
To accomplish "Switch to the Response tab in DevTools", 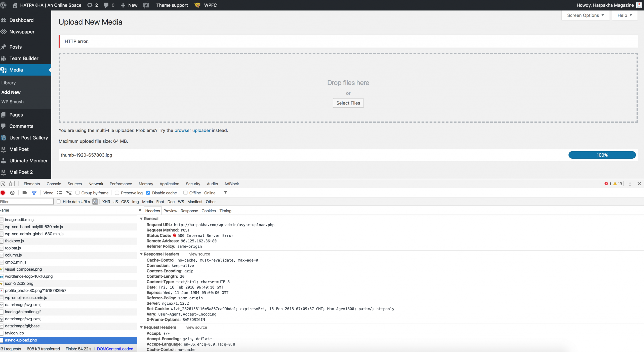I will 189,211.
